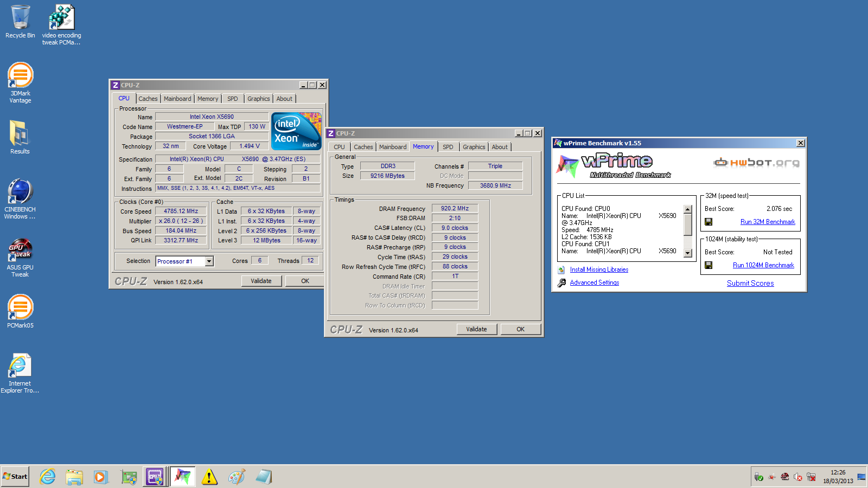This screenshot has width=868, height=488.
Task: Open Windows Media Player taskbar icon
Action: point(100,477)
